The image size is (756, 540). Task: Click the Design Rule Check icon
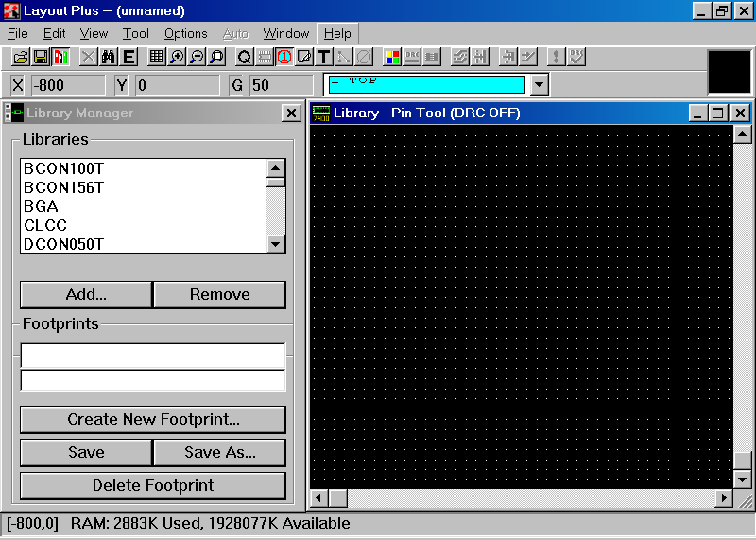[576, 57]
